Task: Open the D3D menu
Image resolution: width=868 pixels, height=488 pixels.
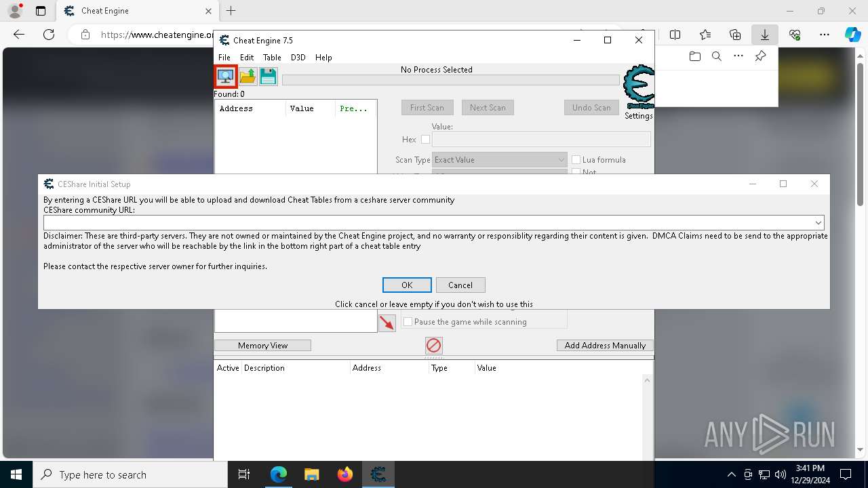Action: pos(298,58)
